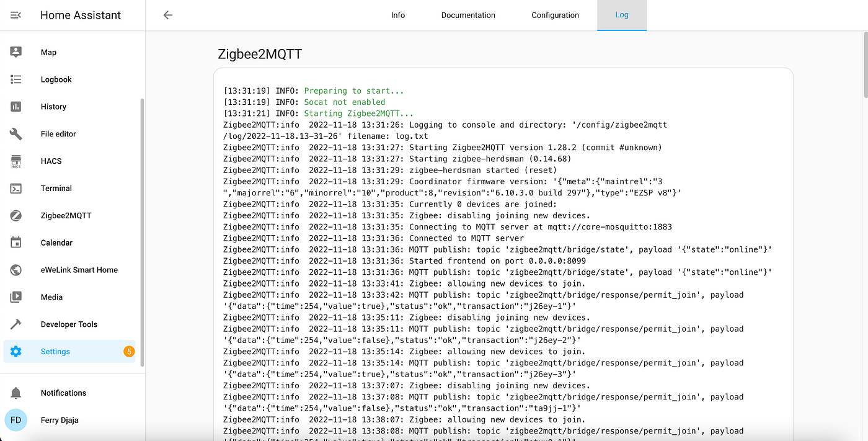Open the Notifications label in the sidebar

point(63,393)
